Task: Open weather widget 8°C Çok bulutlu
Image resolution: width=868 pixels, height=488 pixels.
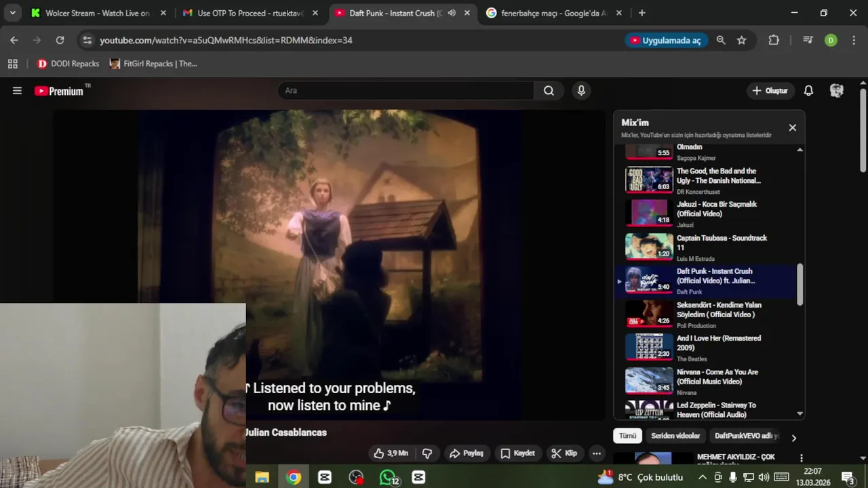Action: (640, 477)
